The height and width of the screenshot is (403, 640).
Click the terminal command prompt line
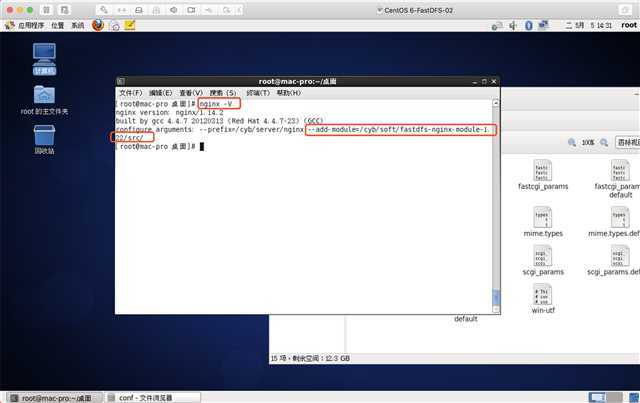tap(160, 147)
